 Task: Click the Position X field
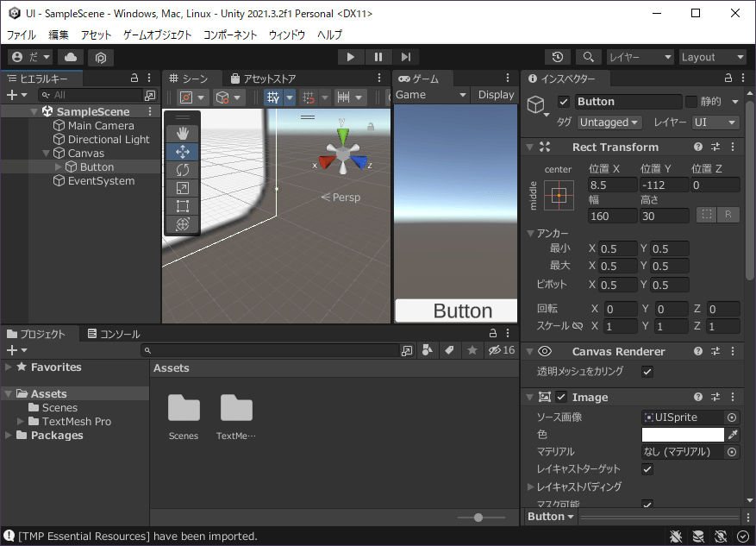612,185
